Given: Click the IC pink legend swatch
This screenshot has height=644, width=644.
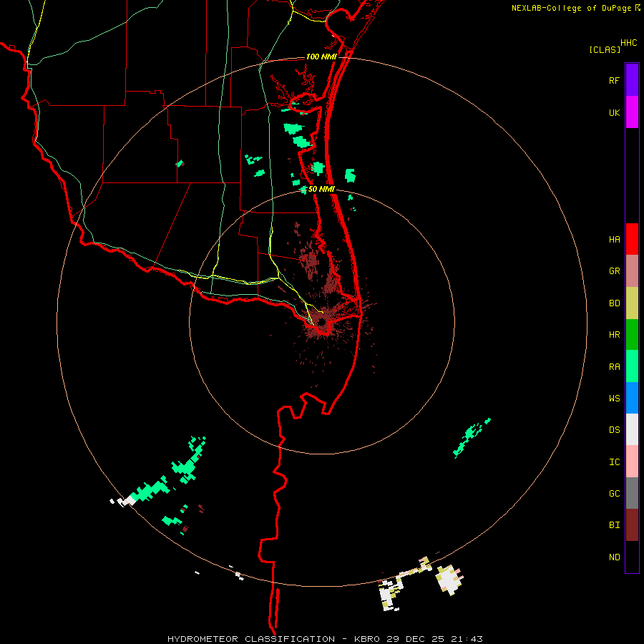Looking at the screenshot, I should click(x=632, y=462).
